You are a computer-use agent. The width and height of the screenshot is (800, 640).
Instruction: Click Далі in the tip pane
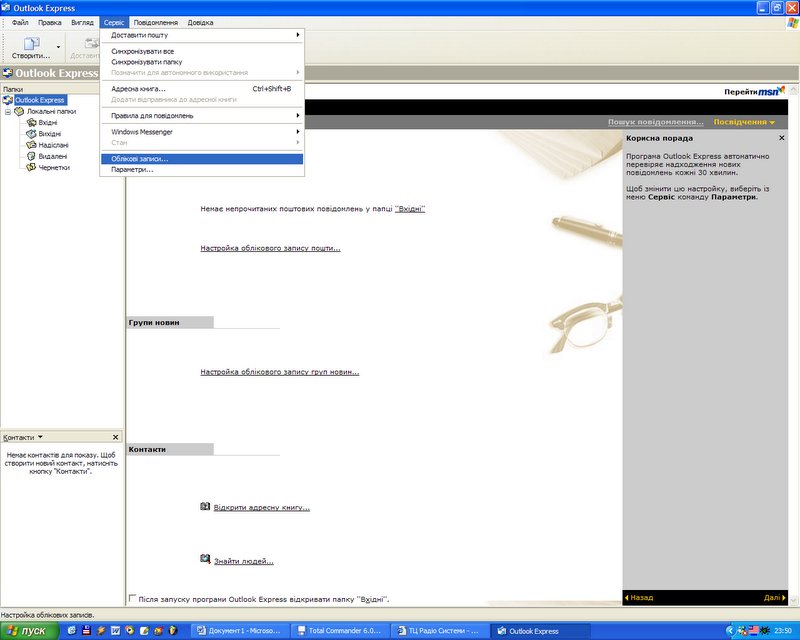point(775,597)
